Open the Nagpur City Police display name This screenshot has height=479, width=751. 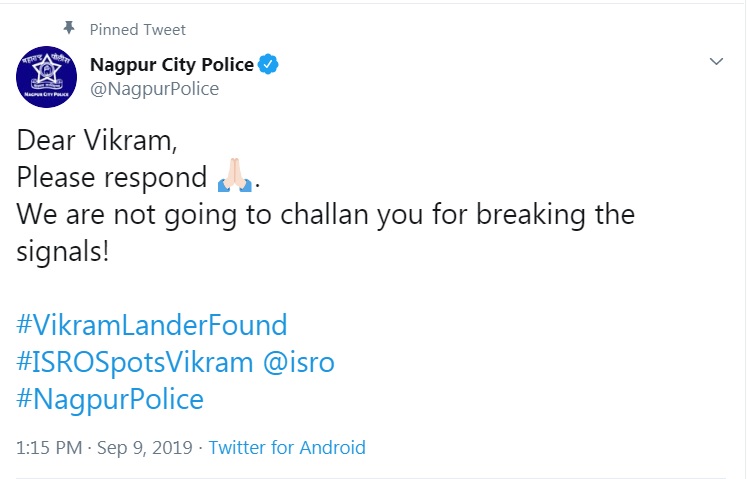pyautogui.click(x=171, y=64)
